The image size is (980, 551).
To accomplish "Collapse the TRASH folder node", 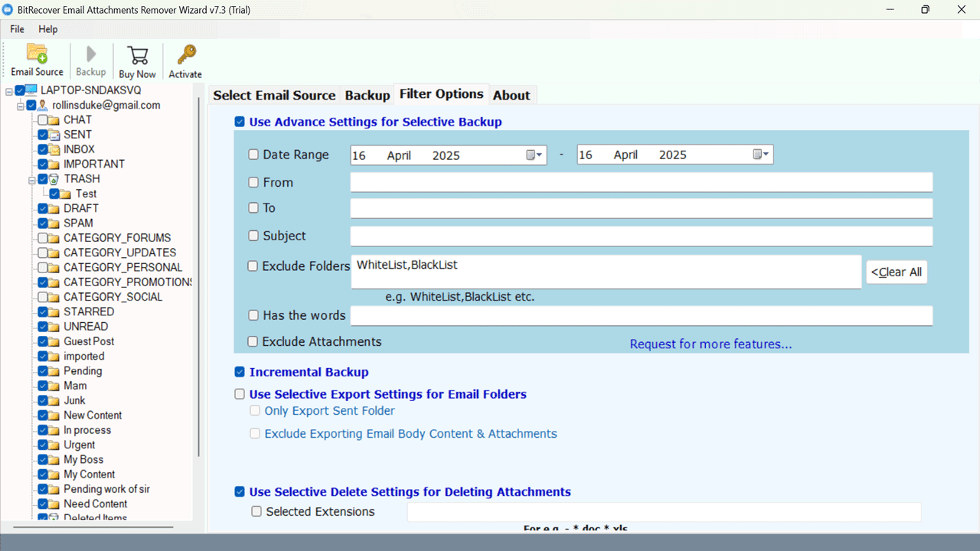I will tap(32, 180).
